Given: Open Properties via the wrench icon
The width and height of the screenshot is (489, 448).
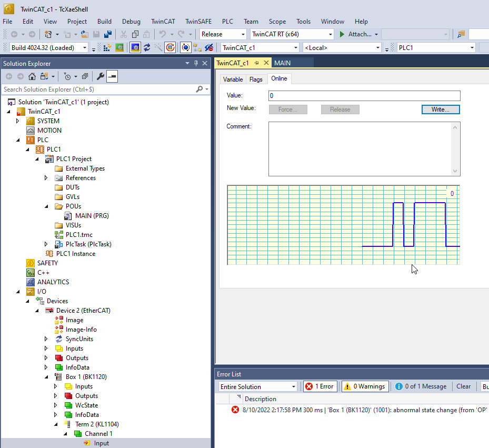Looking at the screenshot, I should coord(101,76).
